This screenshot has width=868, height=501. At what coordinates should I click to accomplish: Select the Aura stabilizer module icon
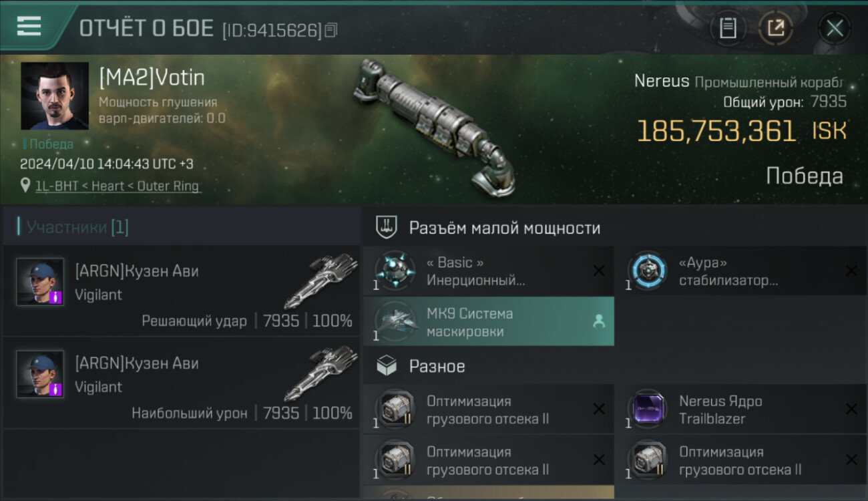647,271
